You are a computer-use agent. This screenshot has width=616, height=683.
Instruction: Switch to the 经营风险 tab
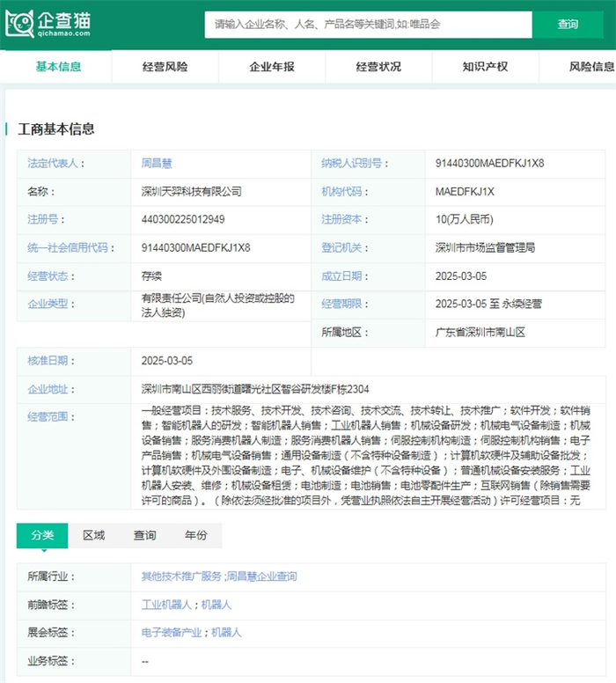point(165,67)
